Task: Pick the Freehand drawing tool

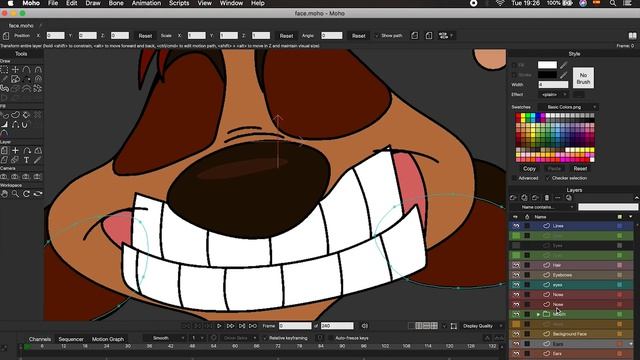Action: (4, 79)
